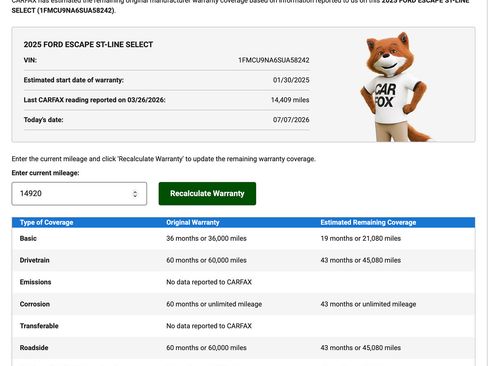
Task: Click Emissions' No data reported to CARFAX
Action: click(209, 282)
